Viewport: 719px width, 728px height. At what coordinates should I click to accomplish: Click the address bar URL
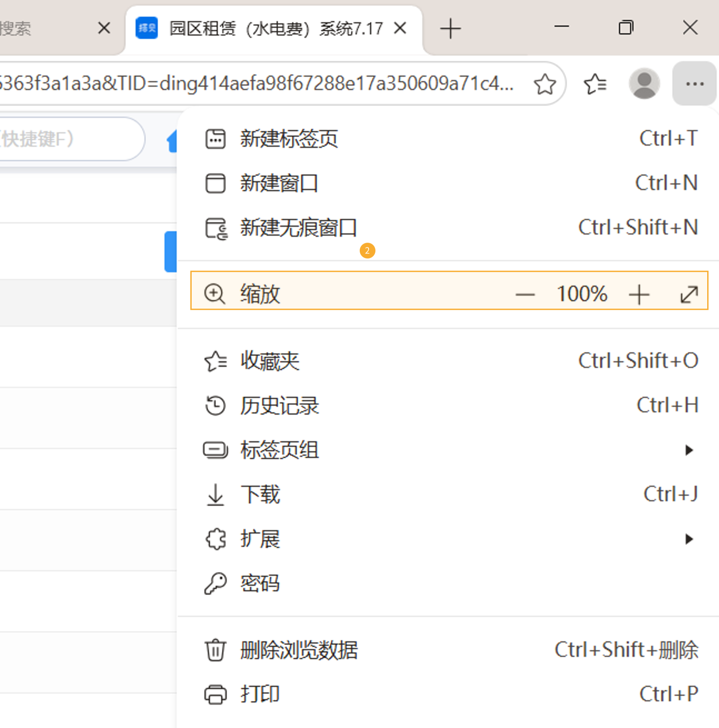(258, 83)
